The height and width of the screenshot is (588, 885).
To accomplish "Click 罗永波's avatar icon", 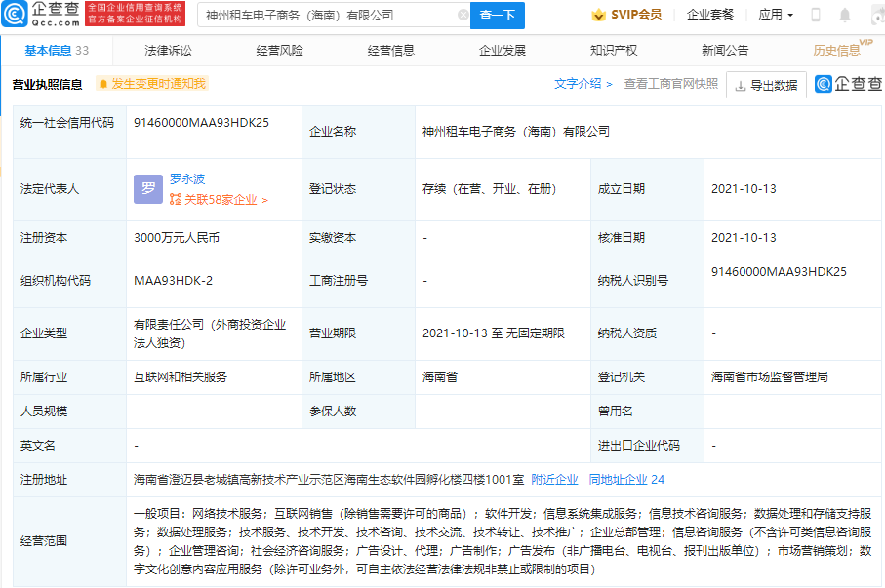I will (148, 189).
